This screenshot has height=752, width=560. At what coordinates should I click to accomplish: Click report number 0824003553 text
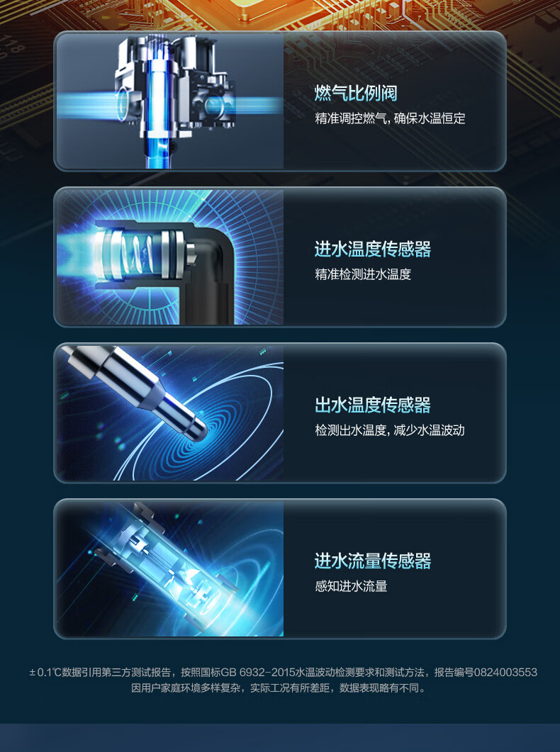pos(505,673)
